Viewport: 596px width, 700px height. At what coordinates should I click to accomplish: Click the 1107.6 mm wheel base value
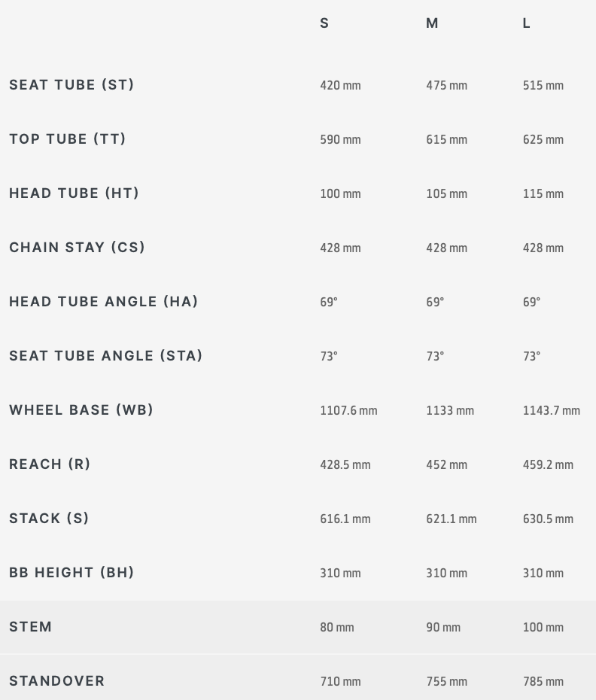348,410
